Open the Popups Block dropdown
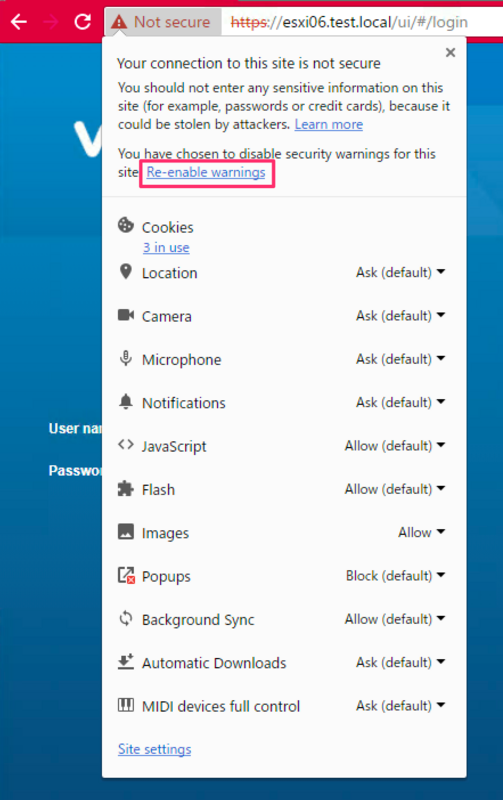Image resolution: width=503 pixels, height=800 pixels. 395,576
